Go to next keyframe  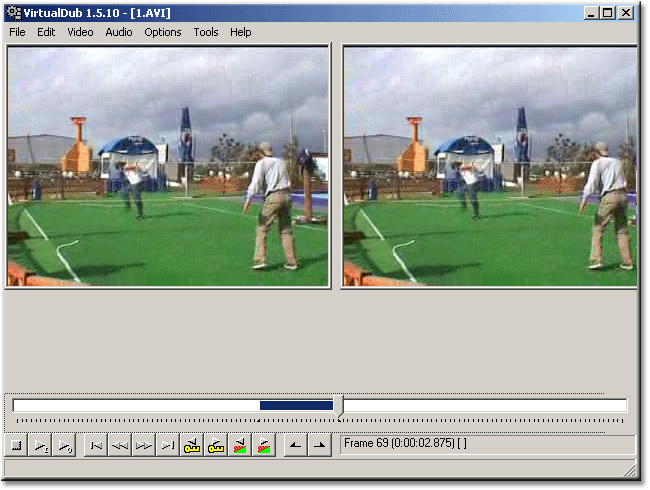[x=216, y=445]
